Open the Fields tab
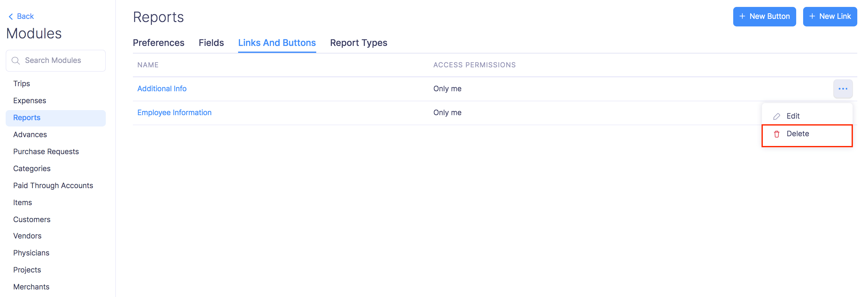Viewport: 868px width, 297px height. coord(211,43)
